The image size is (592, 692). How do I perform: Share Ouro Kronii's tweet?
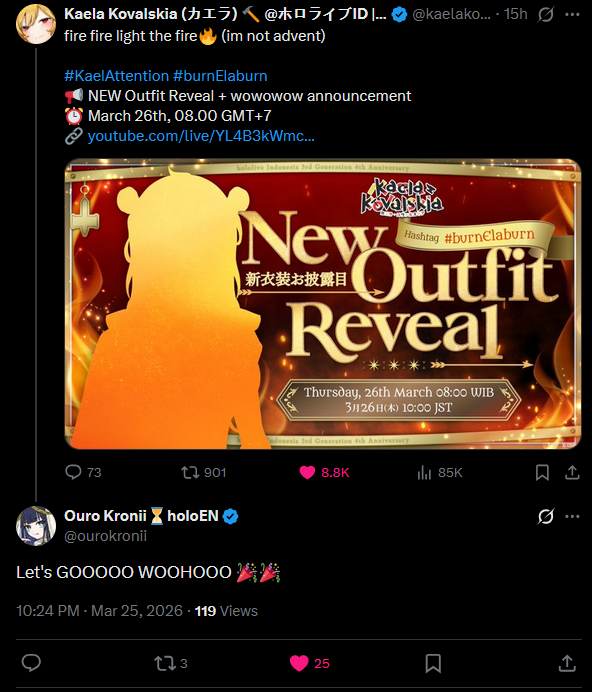click(567, 663)
